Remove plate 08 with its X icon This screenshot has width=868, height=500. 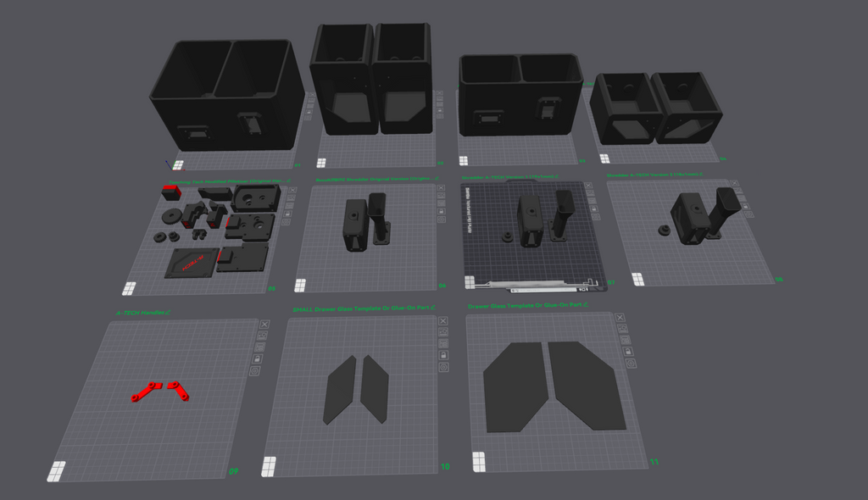click(734, 183)
